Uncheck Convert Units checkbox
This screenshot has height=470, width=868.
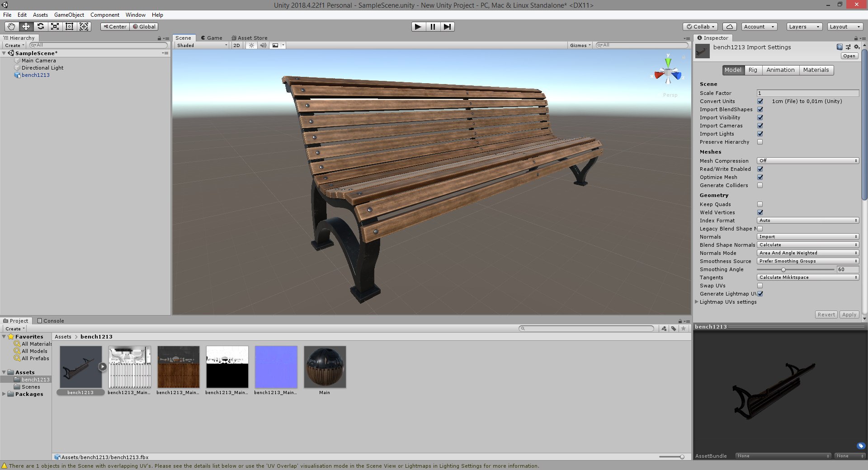760,101
